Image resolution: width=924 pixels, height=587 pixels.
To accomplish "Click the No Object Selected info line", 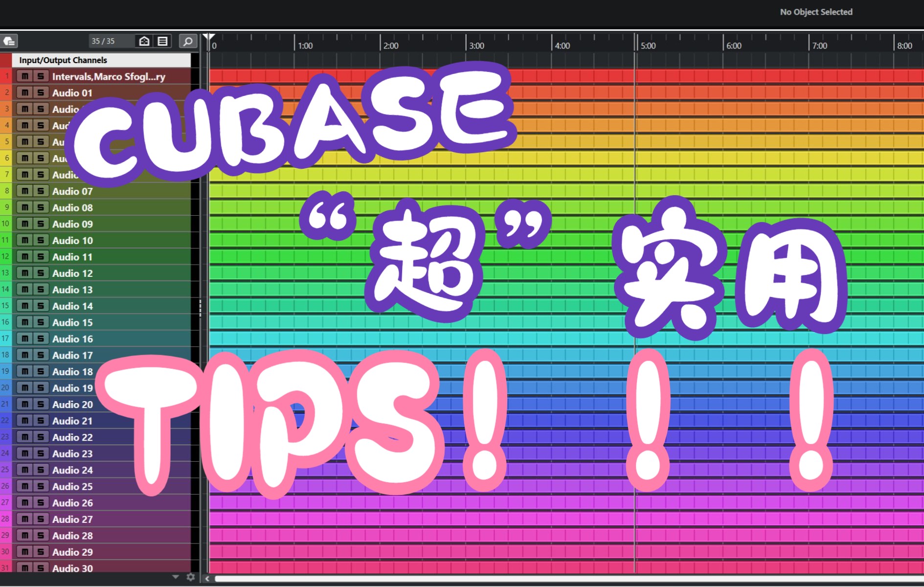I will (815, 12).
